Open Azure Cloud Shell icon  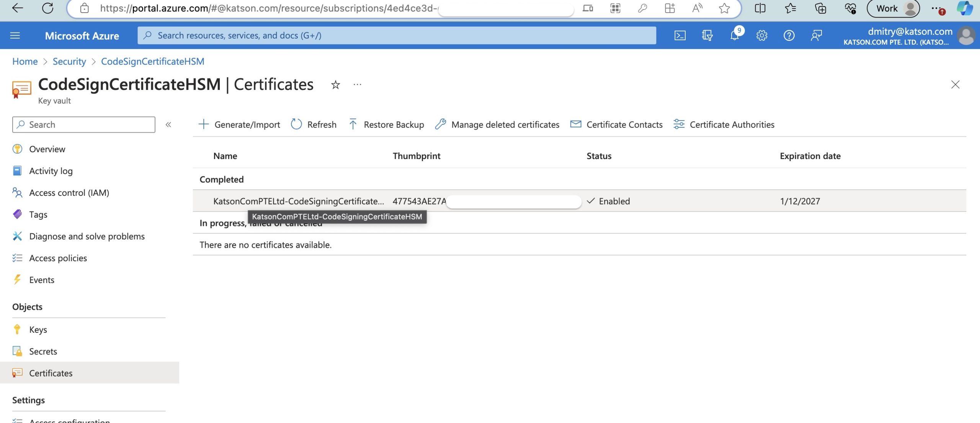(x=680, y=36)
